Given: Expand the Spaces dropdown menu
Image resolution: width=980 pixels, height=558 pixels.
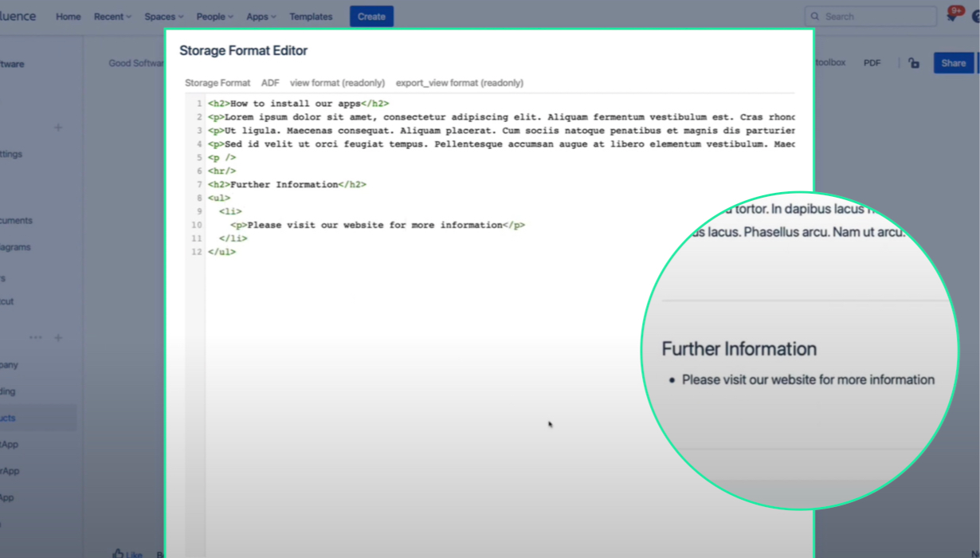Looking at the screenshot, I should pos(164,16).
